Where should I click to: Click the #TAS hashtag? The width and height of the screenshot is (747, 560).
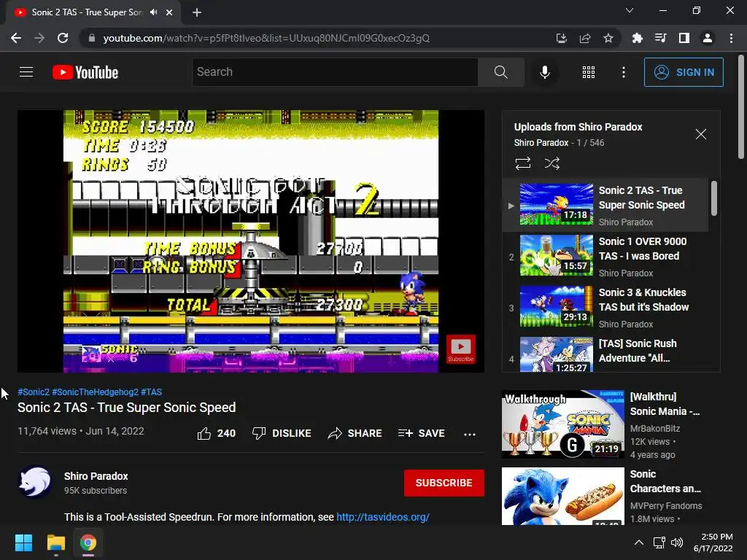coord(151,392)
